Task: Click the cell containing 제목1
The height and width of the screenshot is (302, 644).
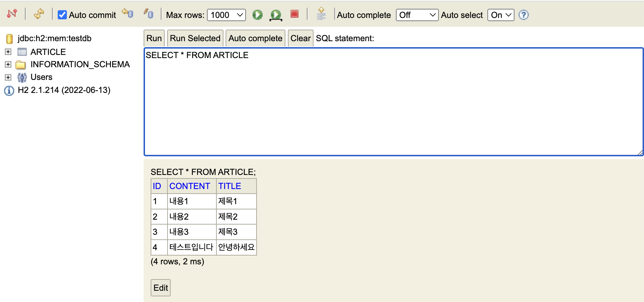Action: coord(236,201)
